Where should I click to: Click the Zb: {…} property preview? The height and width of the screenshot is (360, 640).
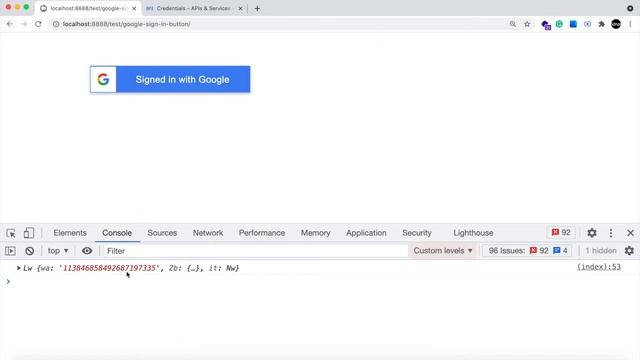click(185, 268)
